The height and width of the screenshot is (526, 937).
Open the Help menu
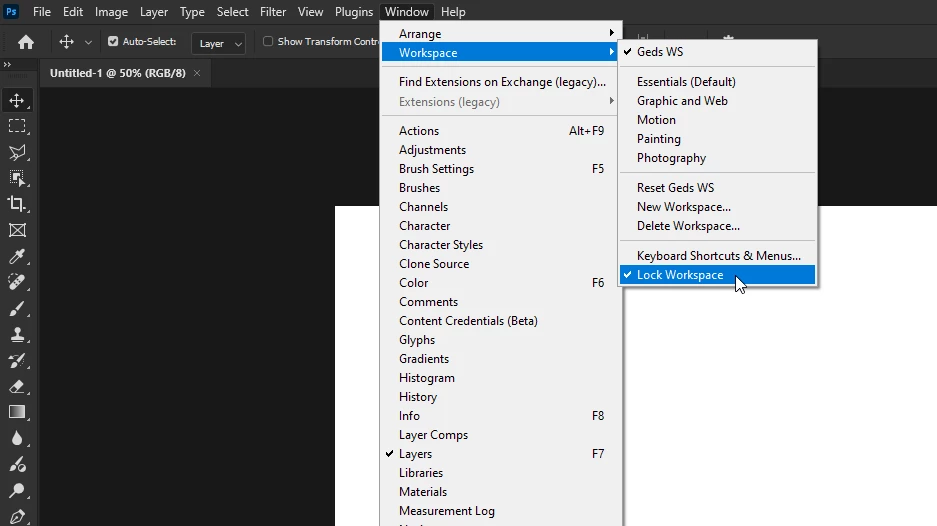click(453, 12)
